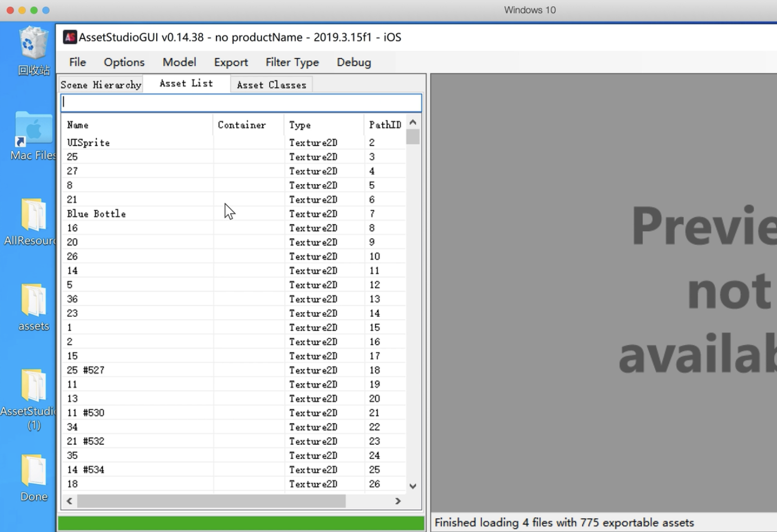Sort the list by PathID column header

[x=385, y=125]
